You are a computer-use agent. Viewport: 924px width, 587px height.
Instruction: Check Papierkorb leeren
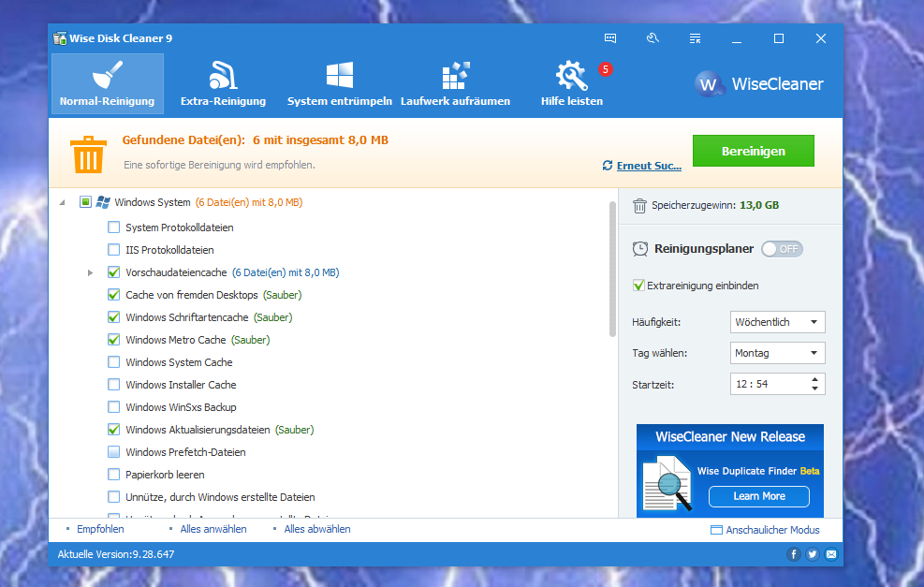[113, 475]
